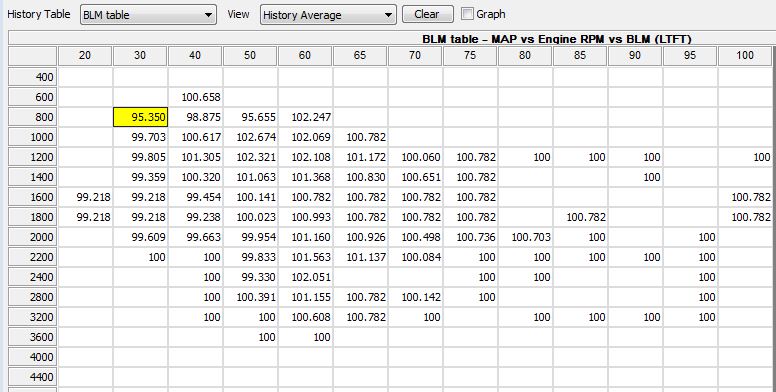Select the 400 RPM row header
This screenshot has height=392, width=776.
tap(33, 77)
